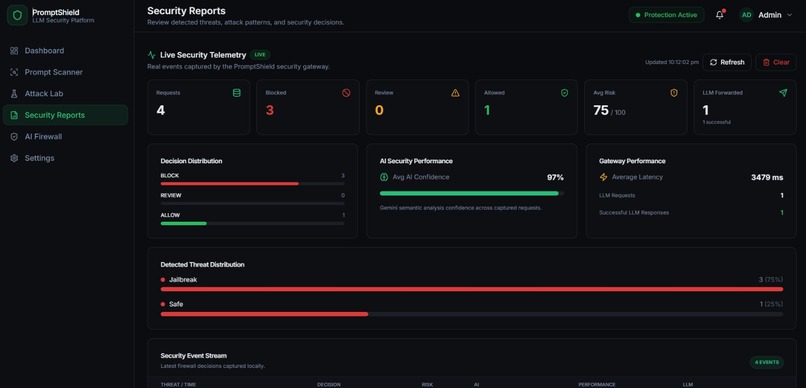
Task: Click the PromptShield shield logo icon
Action: tap(17, 15)
